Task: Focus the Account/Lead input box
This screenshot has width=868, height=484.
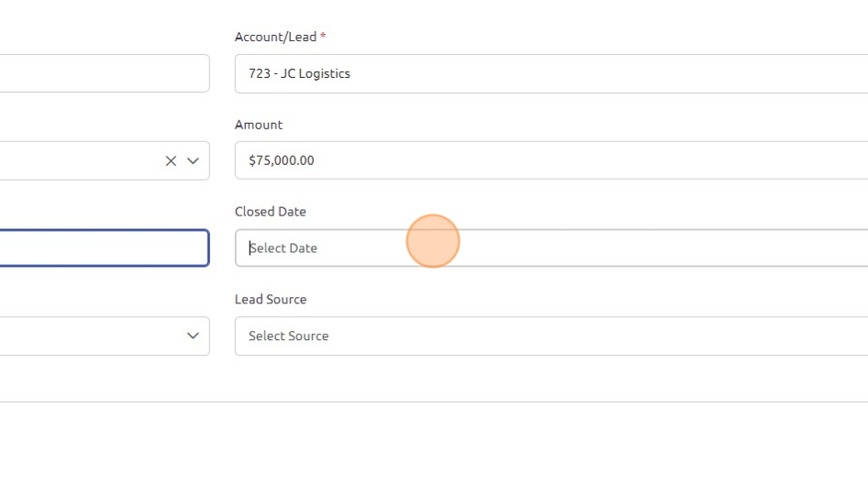Action: click(551, 73)
